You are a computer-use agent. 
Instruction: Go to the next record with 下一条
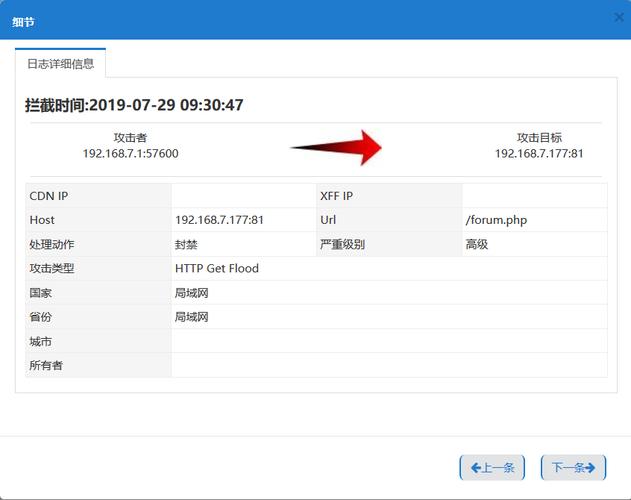[x=573, y=467]
